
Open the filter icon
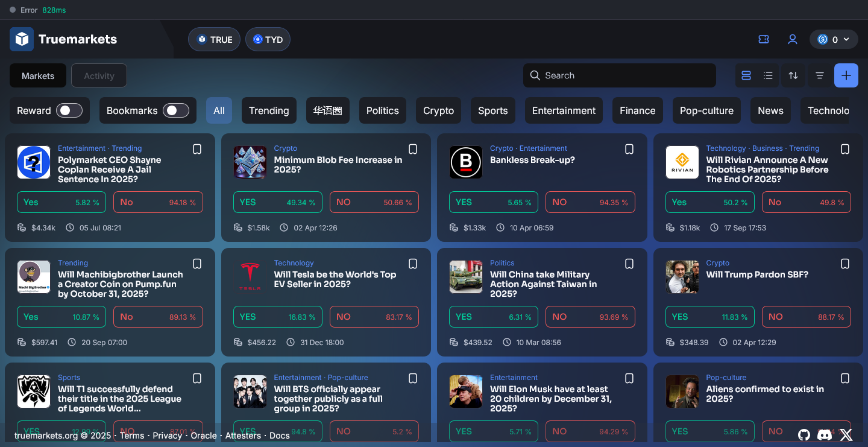pyautogui.click(x=820, y=75)
